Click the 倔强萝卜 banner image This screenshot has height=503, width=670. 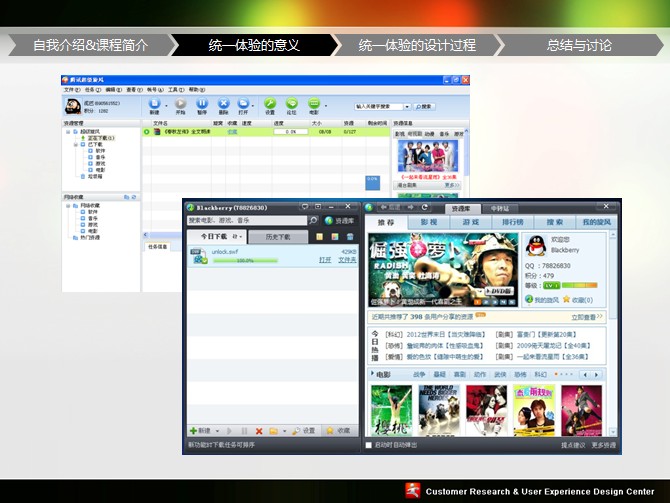click(443, 270)
